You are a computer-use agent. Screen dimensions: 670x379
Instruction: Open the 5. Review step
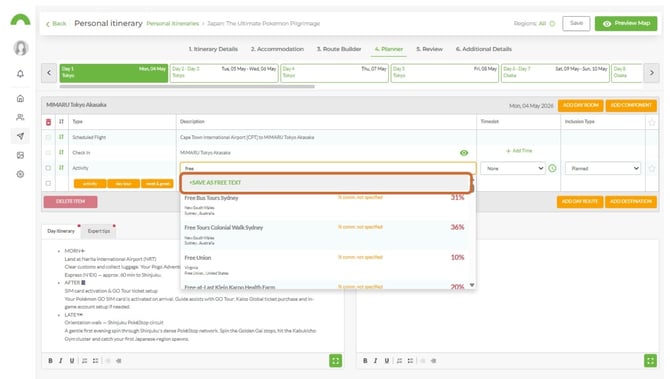[429, 49]
